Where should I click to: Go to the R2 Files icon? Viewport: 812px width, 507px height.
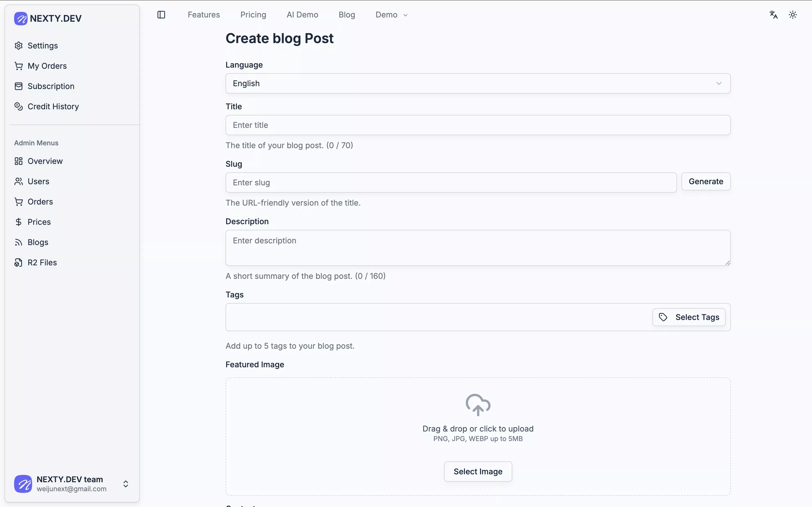19,263
